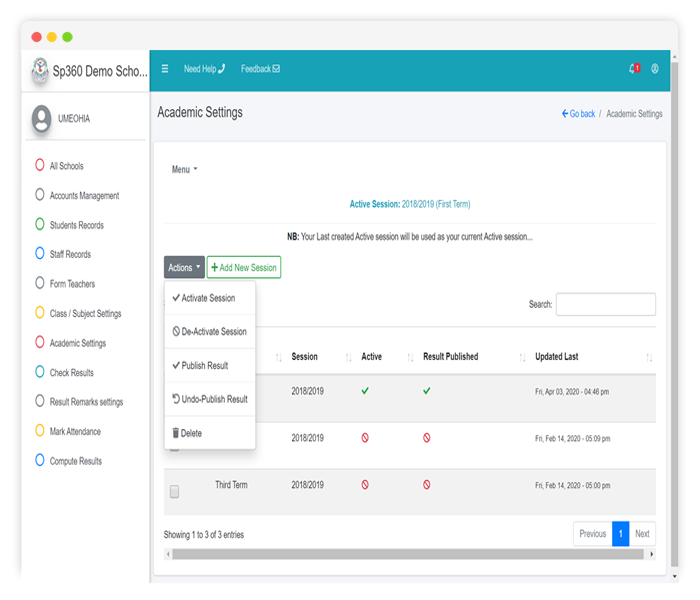Screen dimensions: 700x600
Task: Click the Class / Subject Settings circle icon
Action: click(40, 312)
